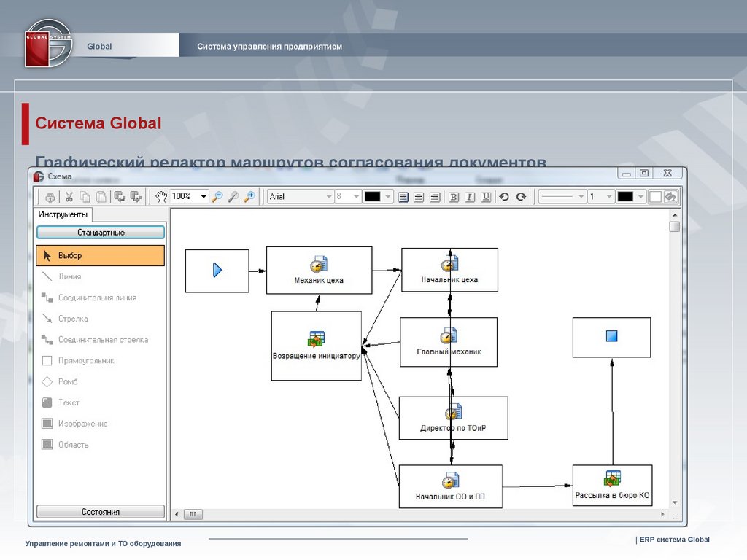
Task: Click the redo rotate-right arrow
Action: [521, 197]
